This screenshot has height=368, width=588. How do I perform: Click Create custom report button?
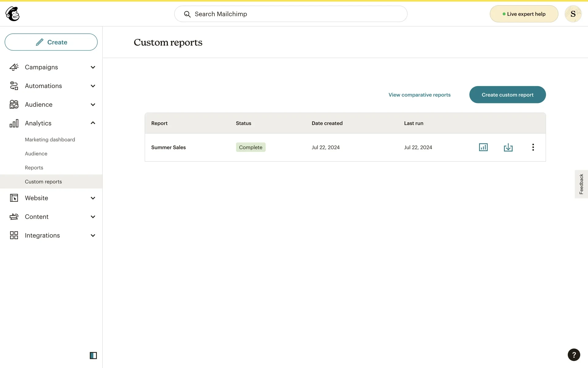click(x=507, y=95)
